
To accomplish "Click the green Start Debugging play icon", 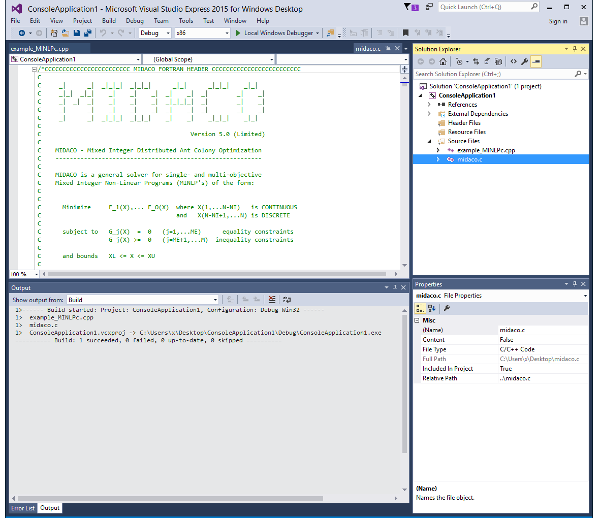I will coord(238,33).
